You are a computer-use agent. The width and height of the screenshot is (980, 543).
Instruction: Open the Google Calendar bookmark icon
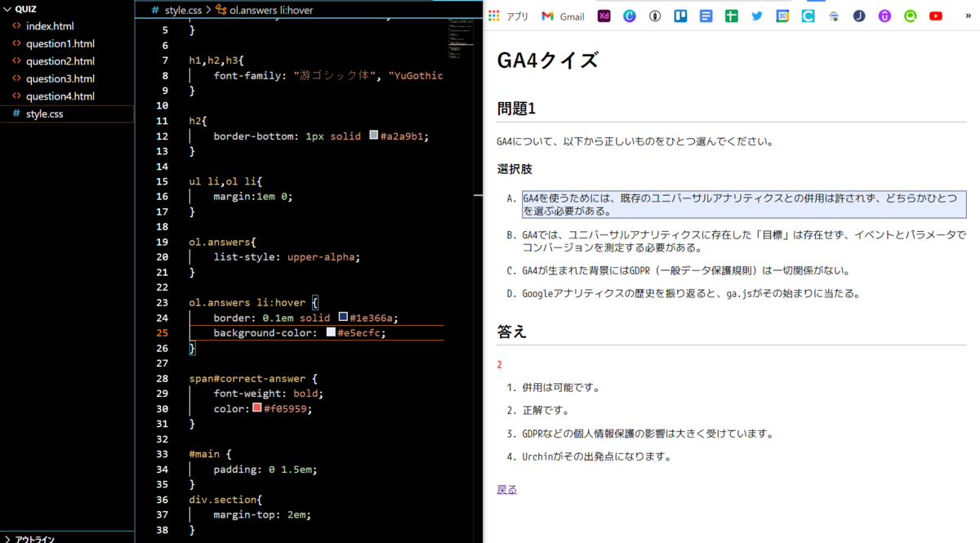[782, 16]
